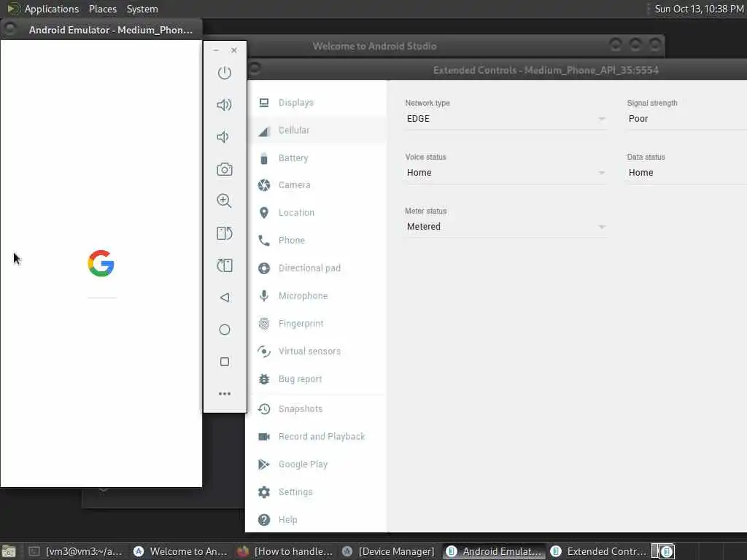Expand the Network type EDGE dropdown
This screenshot has width=747, height=560.
pos(506,119)
